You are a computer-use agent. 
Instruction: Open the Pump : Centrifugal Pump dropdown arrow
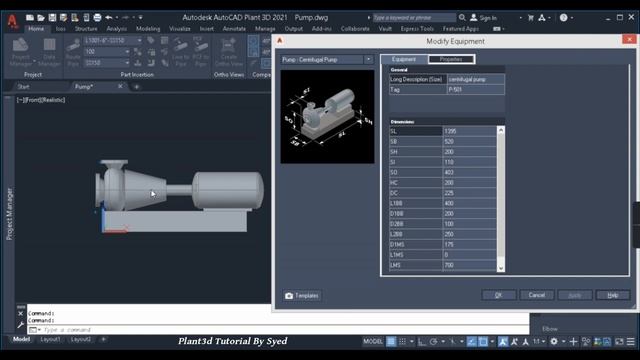click(369, 60)
